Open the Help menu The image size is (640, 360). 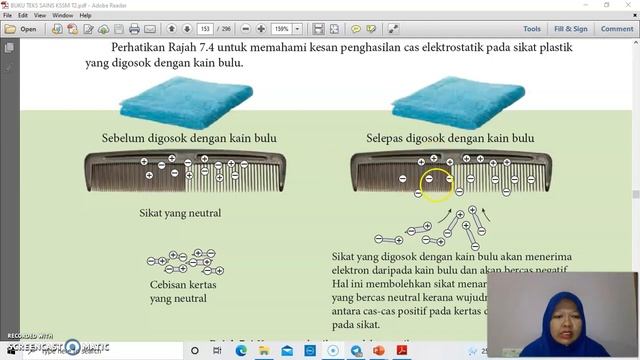coord(85,16)
